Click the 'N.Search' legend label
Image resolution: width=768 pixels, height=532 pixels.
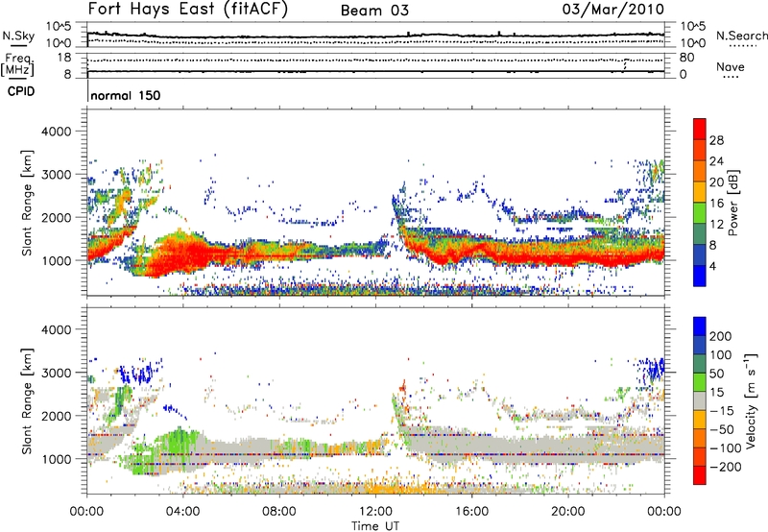[x=741, y=36]
